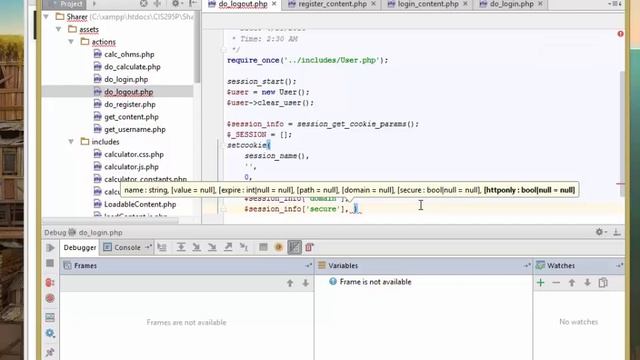Collapse the includes folder
Viewport: 640px width, 360px height.
click(71, 142)
